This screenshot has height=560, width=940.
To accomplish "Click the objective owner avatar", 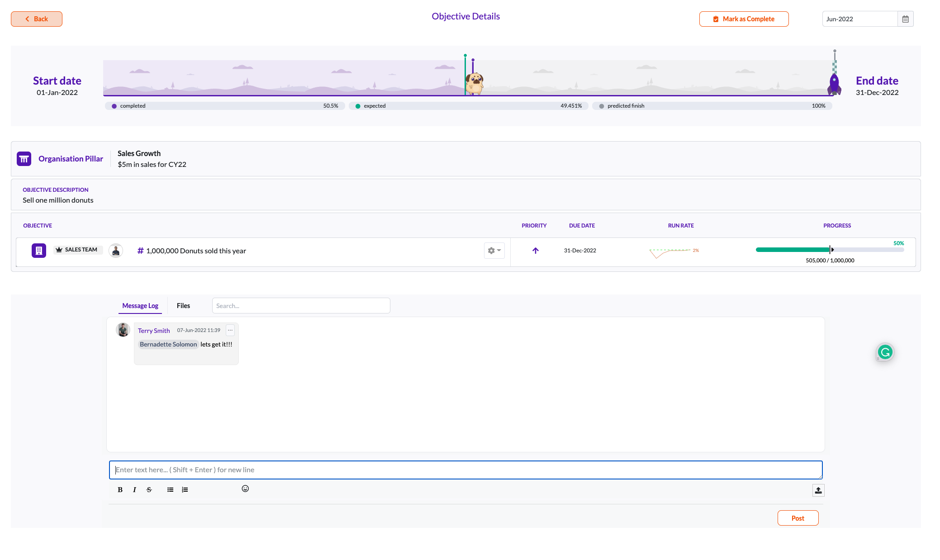I will [x=116, y=250].
